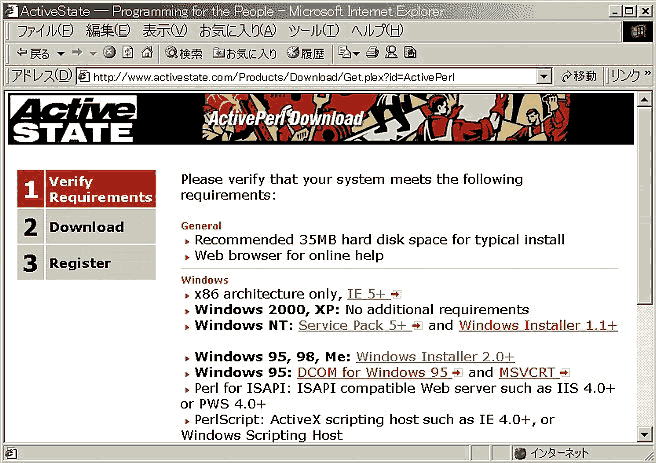Click the scrollbar down arrow
This screenshot has height=463, width=656.
click(644, 434)
